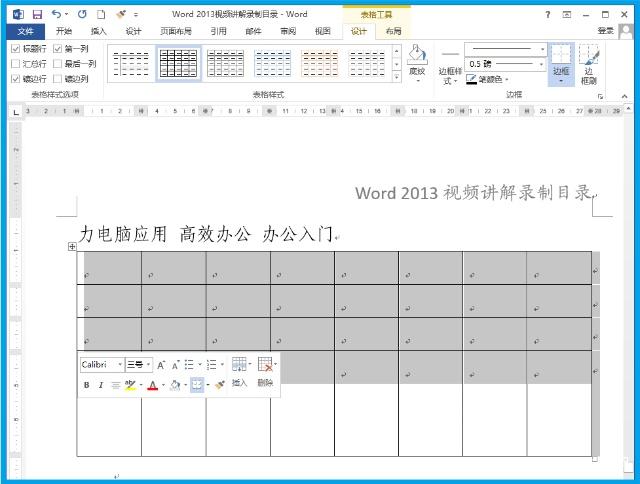
Task: Open 0.5 磅 line weight dropdown
Action: 541,64
